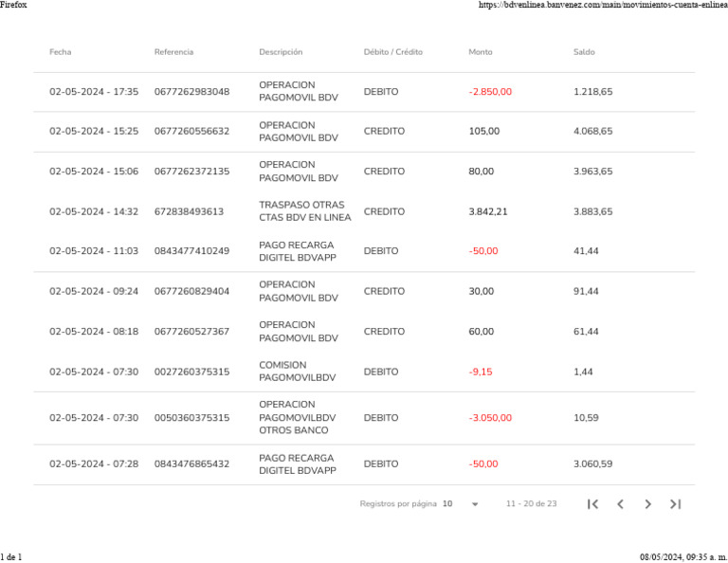Image resolution: width=728 pixels, height=563 pixels.
Task: Click the amount -9,15
Action: click(x=481, y=372)
